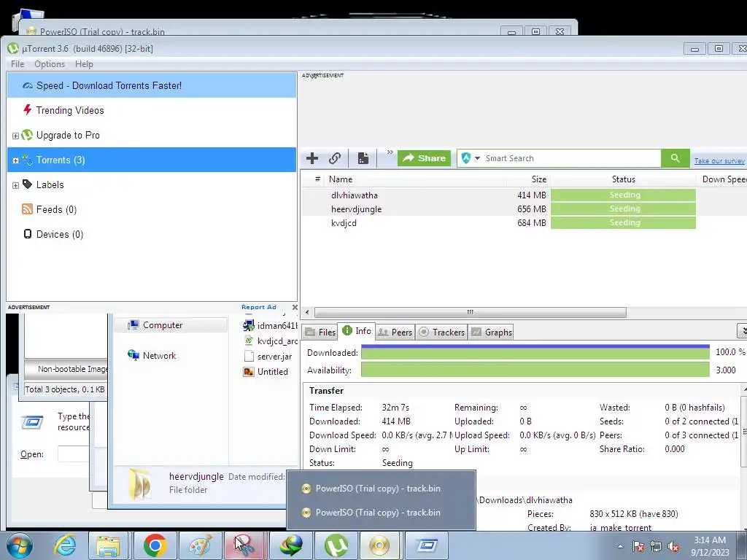Screen dimensions: 747x560
Task: Sort torrents by Size column header
Action: point(528,179)
